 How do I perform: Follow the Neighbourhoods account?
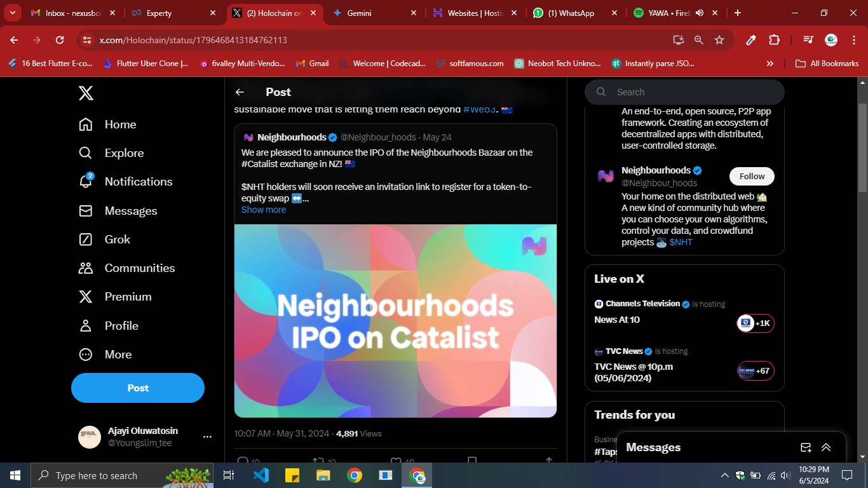(x=752, y=176)
